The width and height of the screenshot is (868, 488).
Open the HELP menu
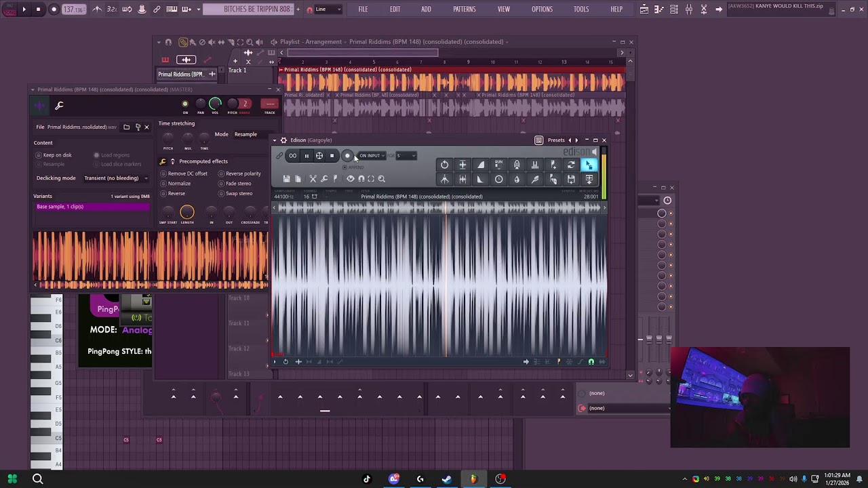616,9
